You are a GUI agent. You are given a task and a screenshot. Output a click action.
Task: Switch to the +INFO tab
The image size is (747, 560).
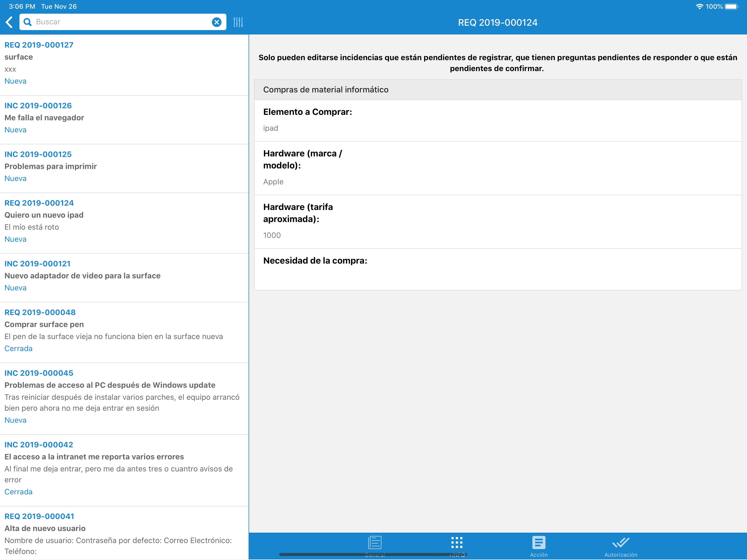tap(457, 547)
